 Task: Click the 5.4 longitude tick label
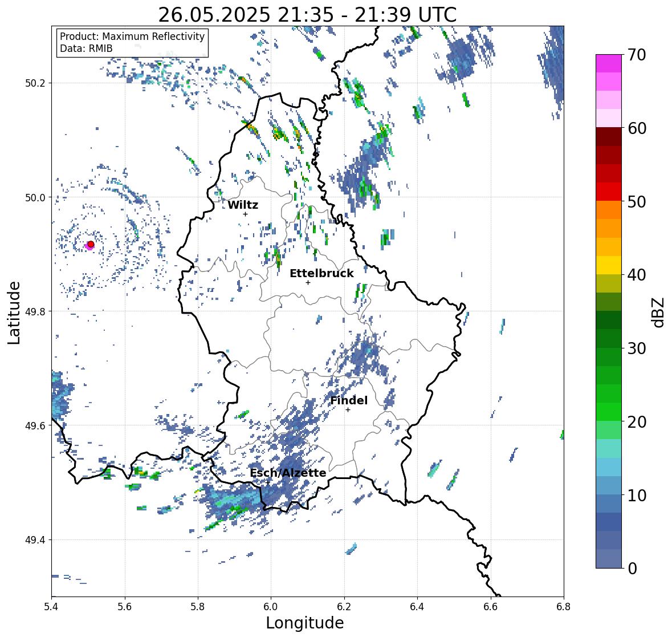pyautogui.click(x=51, y=607)
